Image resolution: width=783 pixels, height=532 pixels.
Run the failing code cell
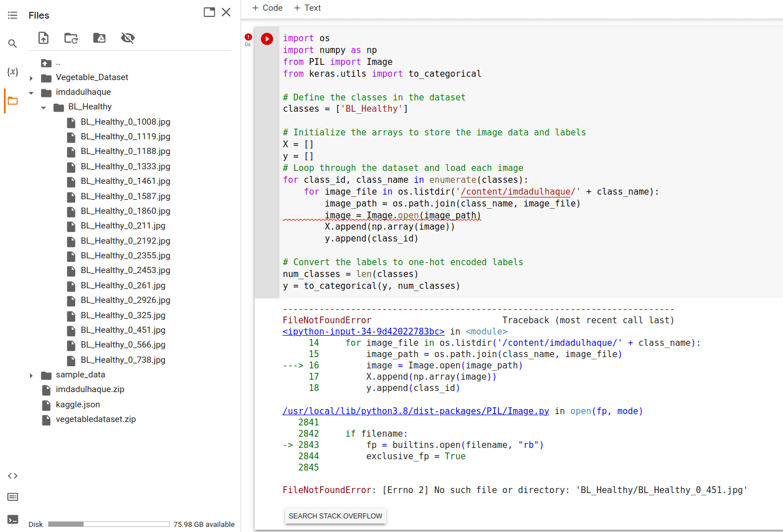[x=266, y=38]
